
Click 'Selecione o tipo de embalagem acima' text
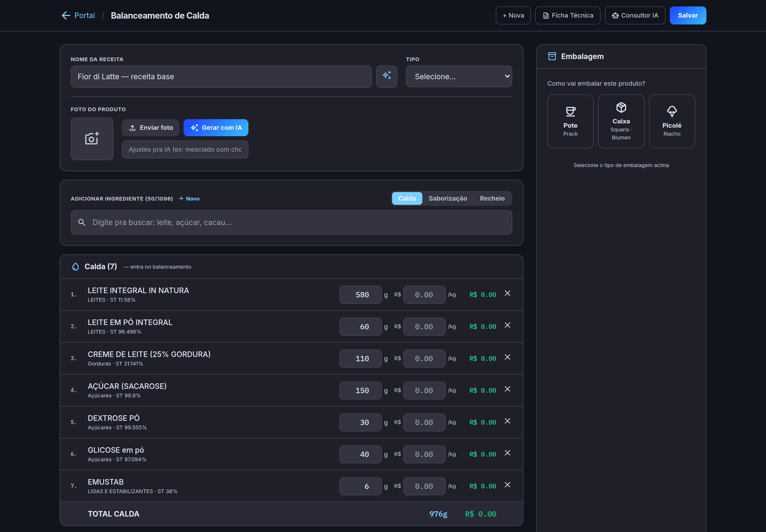pyautogui.click(x=621, y=165)
